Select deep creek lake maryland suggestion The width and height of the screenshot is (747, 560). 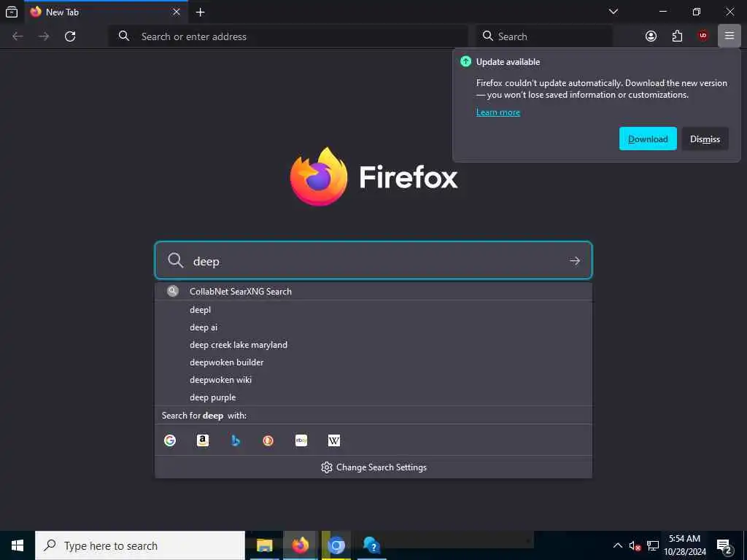pyautogui.click(x=373, y=345)
